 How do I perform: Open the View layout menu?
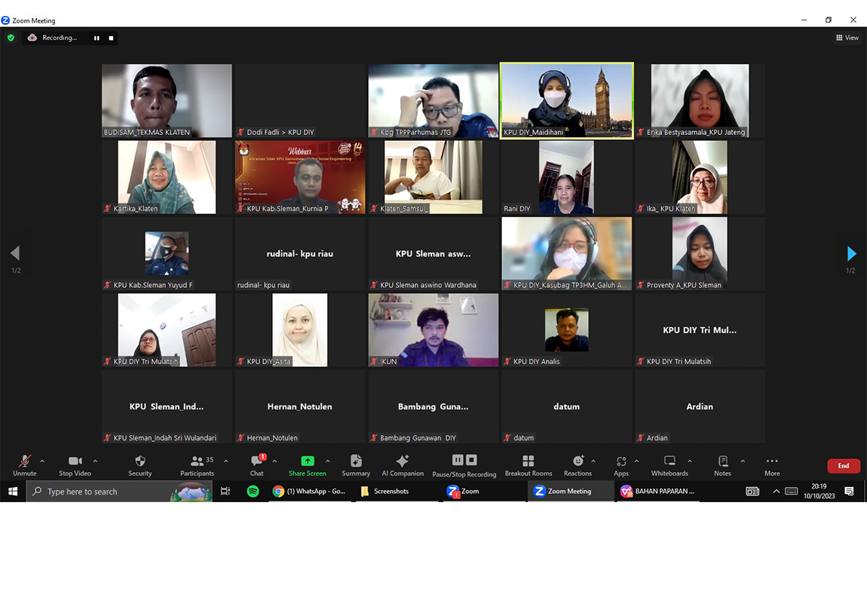click(x=847, y=38)
